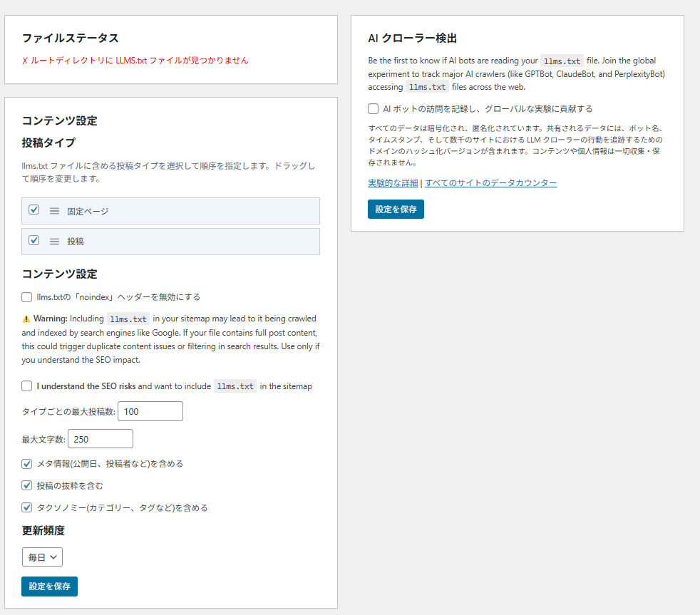The height and width of the screenshot is (615, 700).
Task: Click 設定を保存 button under 更新頻度
Action: tap(50, 586)
